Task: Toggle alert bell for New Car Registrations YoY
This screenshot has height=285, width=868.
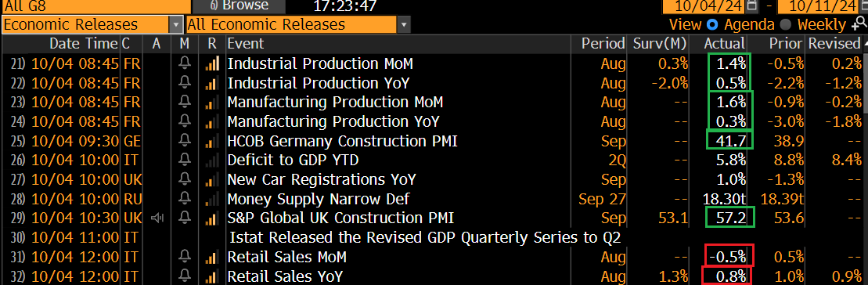Action: [185, 180]
